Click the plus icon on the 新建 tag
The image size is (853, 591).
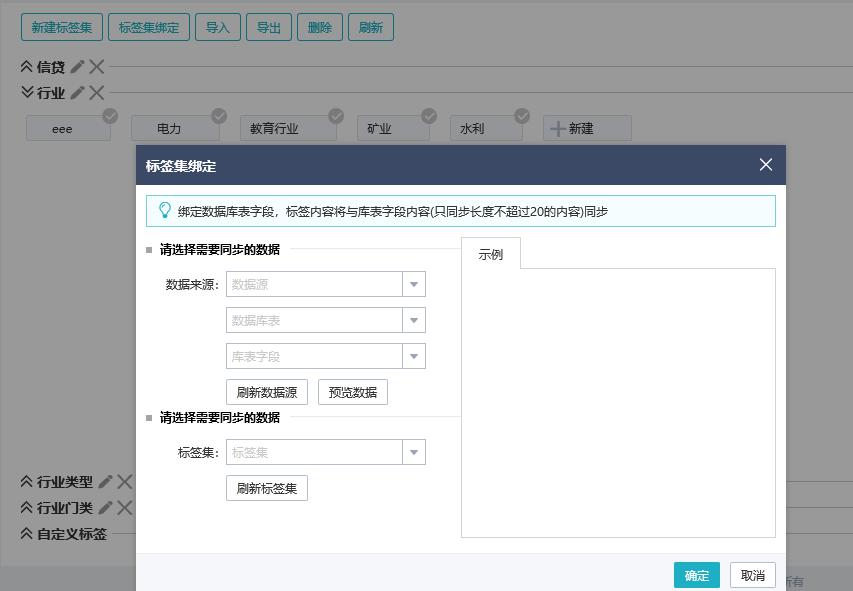558,129
